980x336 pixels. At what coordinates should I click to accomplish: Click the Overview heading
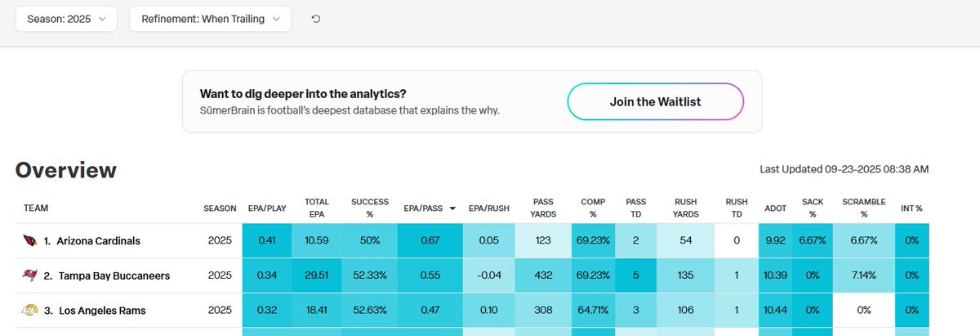click(66, 170)
